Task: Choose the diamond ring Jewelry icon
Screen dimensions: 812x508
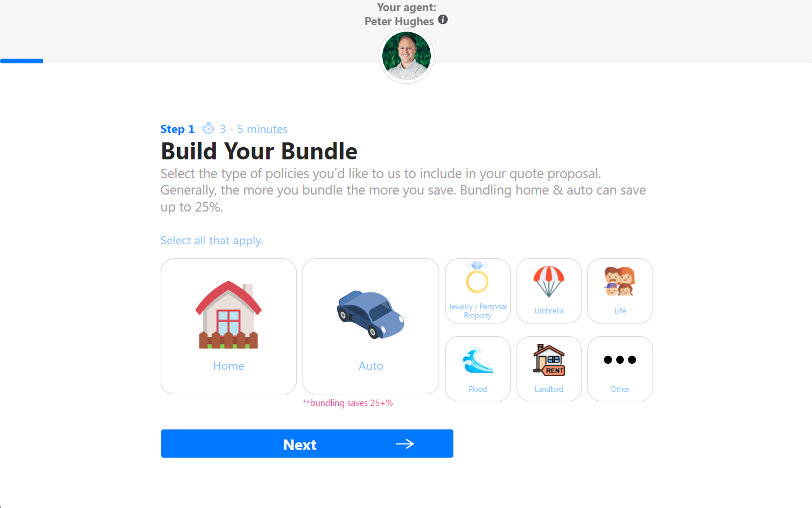Action: coord(477,278)
